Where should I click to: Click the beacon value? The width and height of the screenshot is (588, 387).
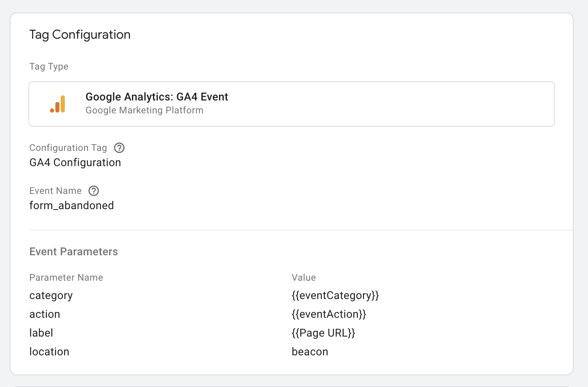pos(310,352)
